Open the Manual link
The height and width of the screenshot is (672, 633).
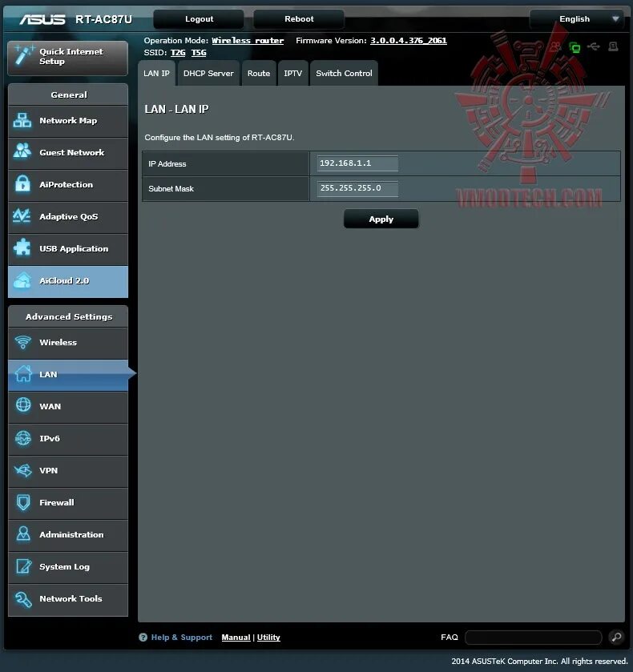click(236, 638)
